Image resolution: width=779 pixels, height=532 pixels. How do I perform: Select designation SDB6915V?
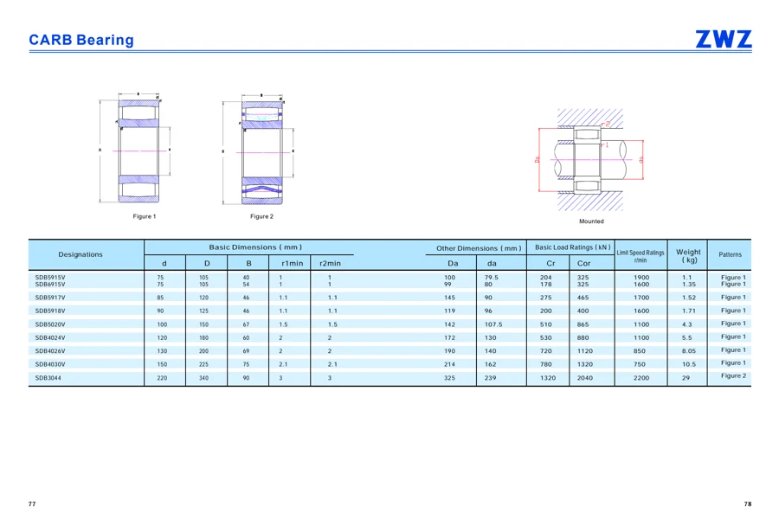50,284
